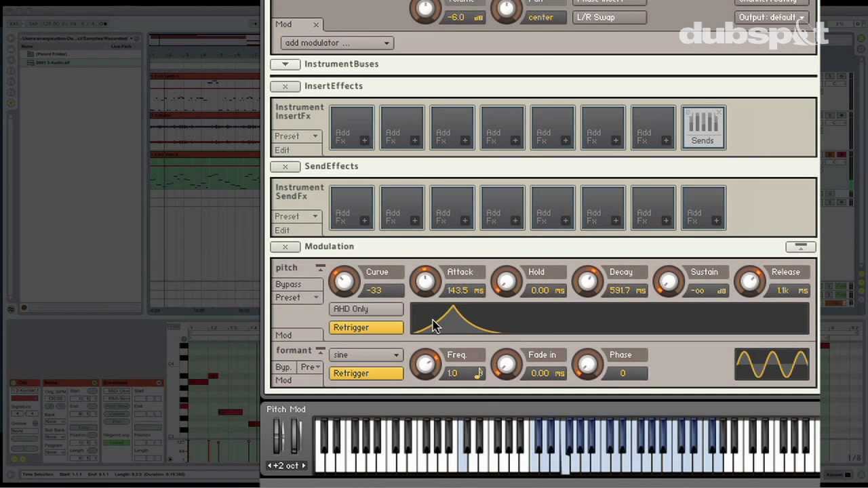
Task: Toggle Retrigger on the pitch envelope
Action: click(x=367, y=327)
